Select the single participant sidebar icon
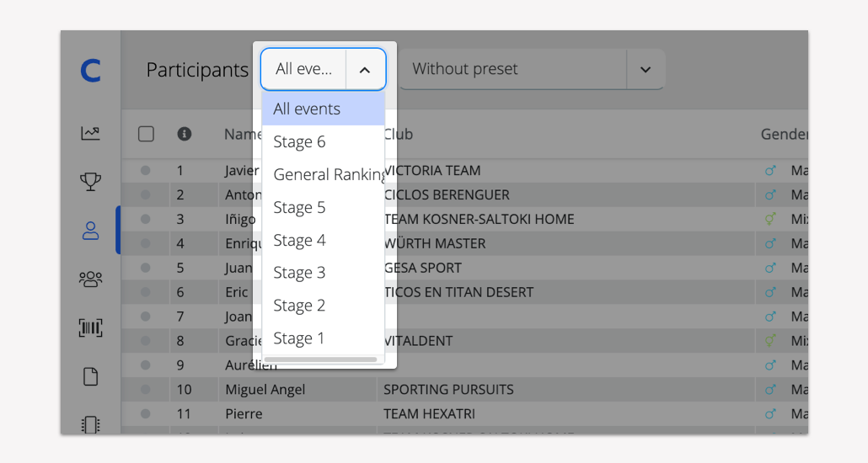The image size is (868, 463). (x=90, y=231)
